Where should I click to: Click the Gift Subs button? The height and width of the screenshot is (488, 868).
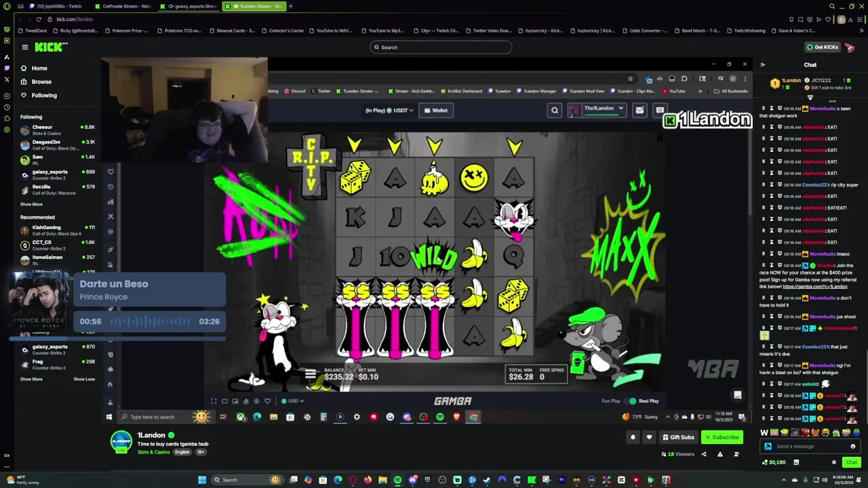pos(678,437)
